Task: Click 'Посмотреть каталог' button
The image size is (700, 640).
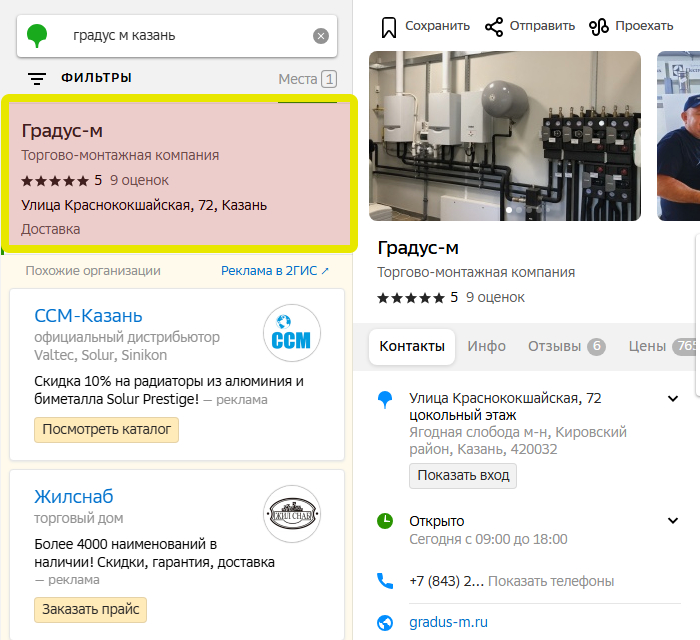Action: point(106,430)
